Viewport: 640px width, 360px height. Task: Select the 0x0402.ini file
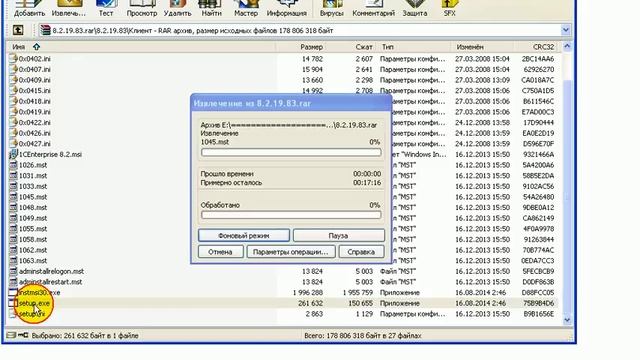[x=35, y=59]
